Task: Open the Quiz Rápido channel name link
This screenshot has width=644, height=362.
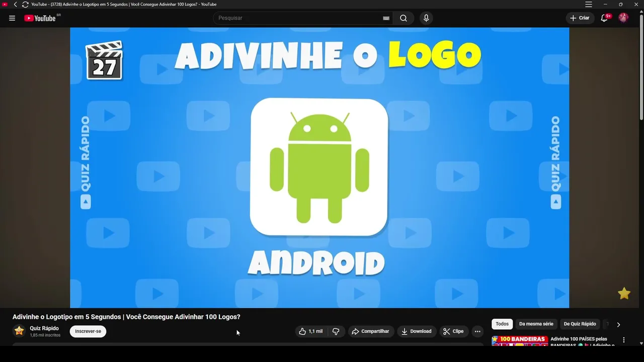Action: [44, 328]
